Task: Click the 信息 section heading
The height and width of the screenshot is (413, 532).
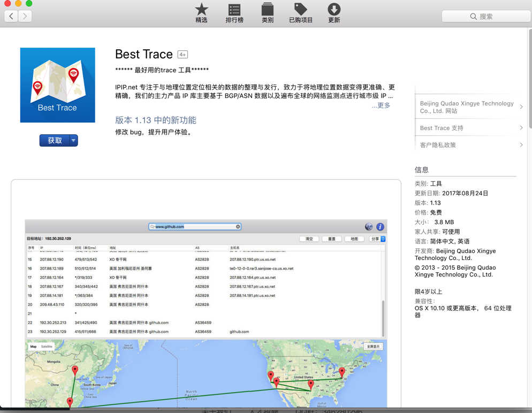Action: (x=421, y=170)
